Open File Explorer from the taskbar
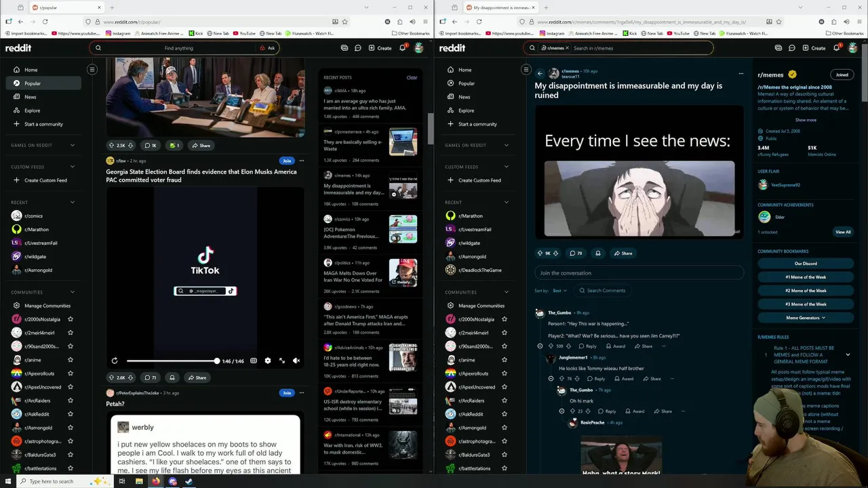The image size is (868, 488). 139,481
